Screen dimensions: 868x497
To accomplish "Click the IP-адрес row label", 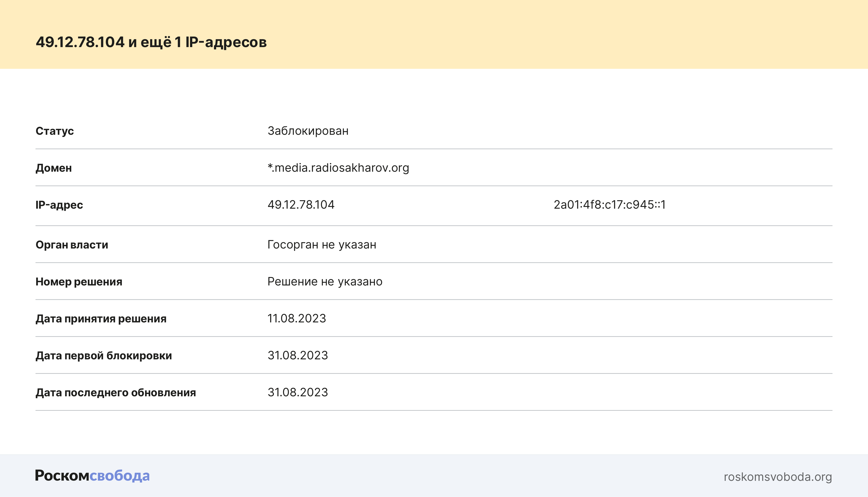I will (59, 205).
